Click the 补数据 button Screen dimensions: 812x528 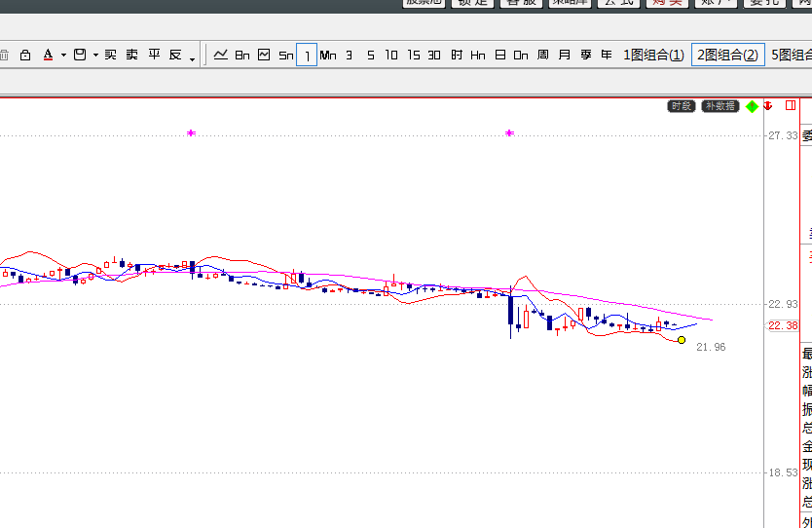coord(720,106)
